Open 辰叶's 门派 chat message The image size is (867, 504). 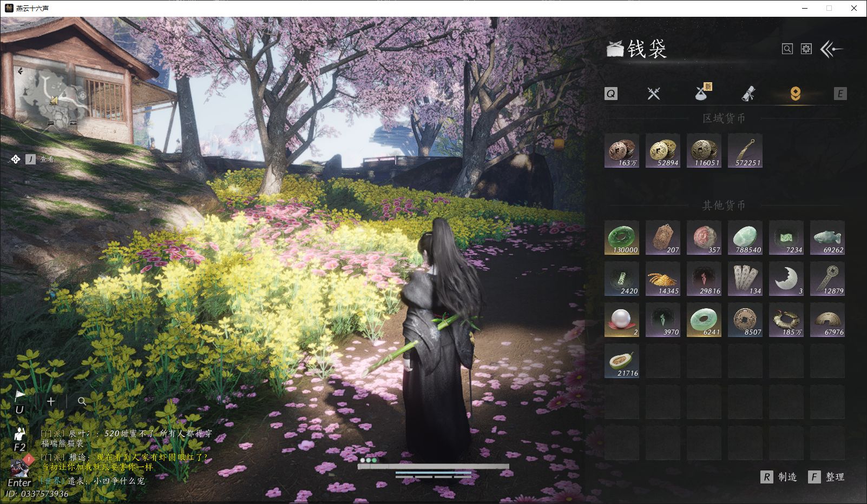click(x=127, y=438)
